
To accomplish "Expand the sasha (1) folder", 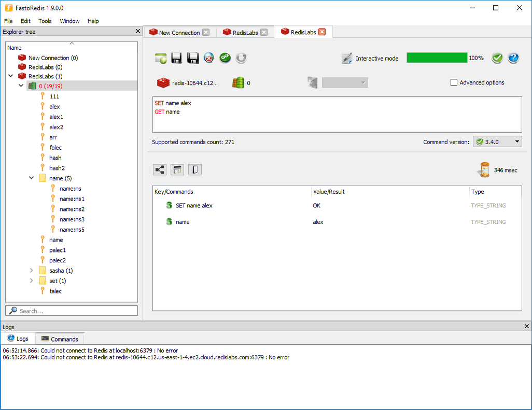I will pos(32,271).
